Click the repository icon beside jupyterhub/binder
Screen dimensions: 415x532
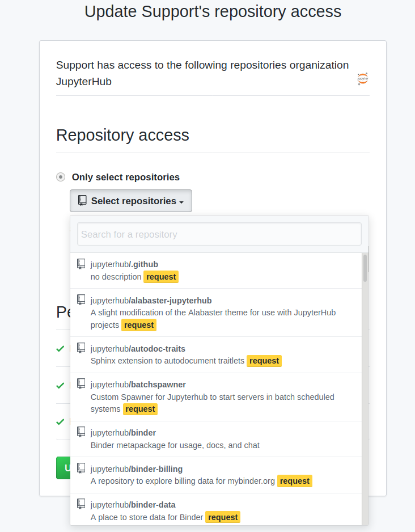point(81,431)
